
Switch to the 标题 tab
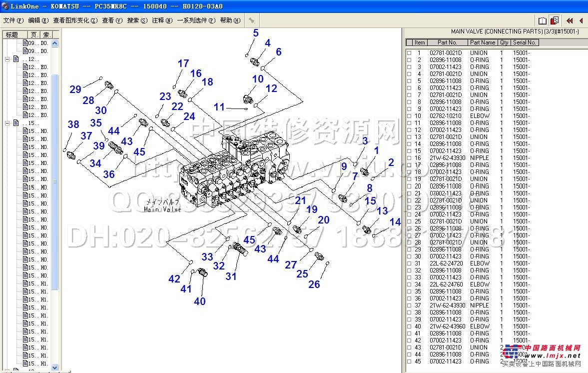pyautogui.click(x=15, y=34)
